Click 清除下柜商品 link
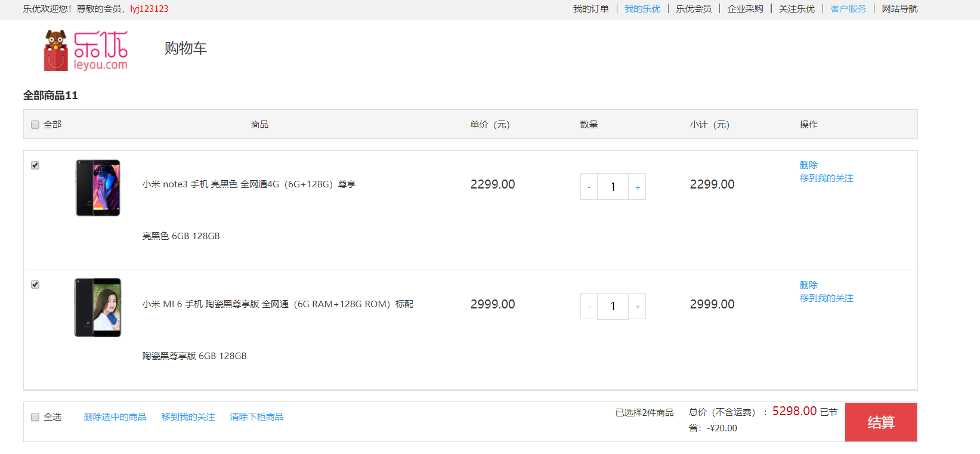This screenshot has height=454, width=980. click(257, 417)
